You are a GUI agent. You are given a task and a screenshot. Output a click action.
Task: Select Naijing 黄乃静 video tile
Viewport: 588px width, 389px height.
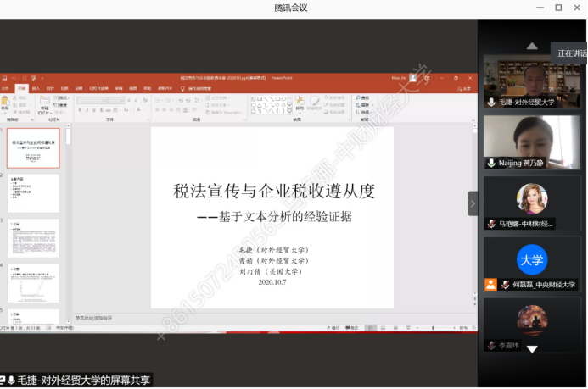[x=532, y=140]
